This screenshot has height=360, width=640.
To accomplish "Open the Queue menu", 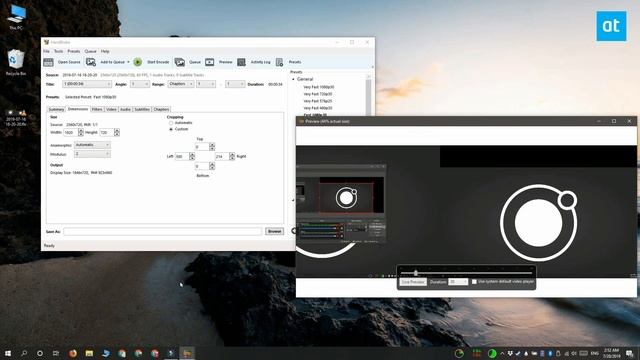I will pos(90,51).
